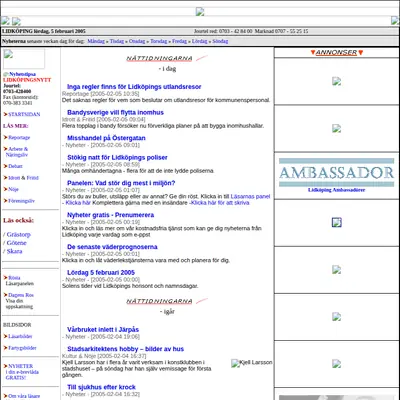
Task: Open the Fredag news day link
Action: (179, 41)
